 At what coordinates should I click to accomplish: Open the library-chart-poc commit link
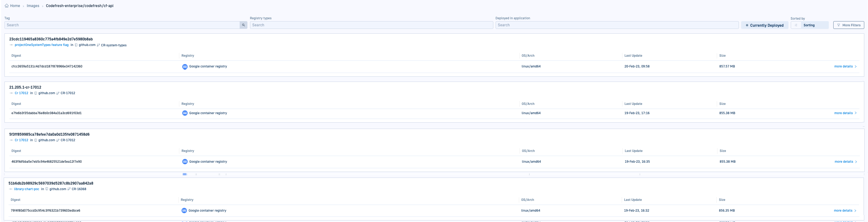(x=27, y=189)
